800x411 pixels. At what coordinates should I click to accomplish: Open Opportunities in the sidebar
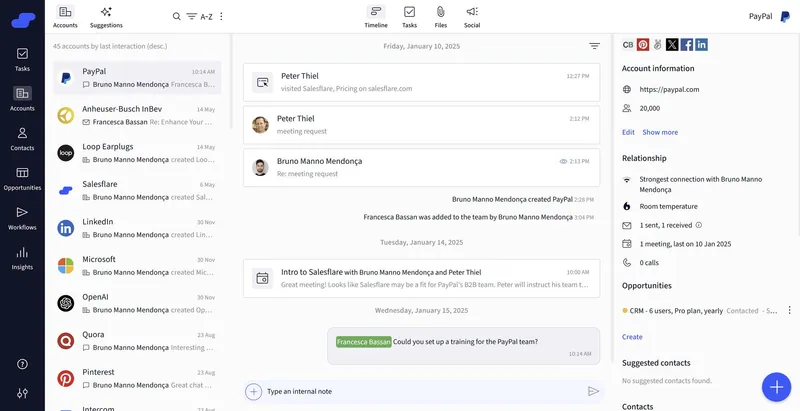tap(22, 178)
